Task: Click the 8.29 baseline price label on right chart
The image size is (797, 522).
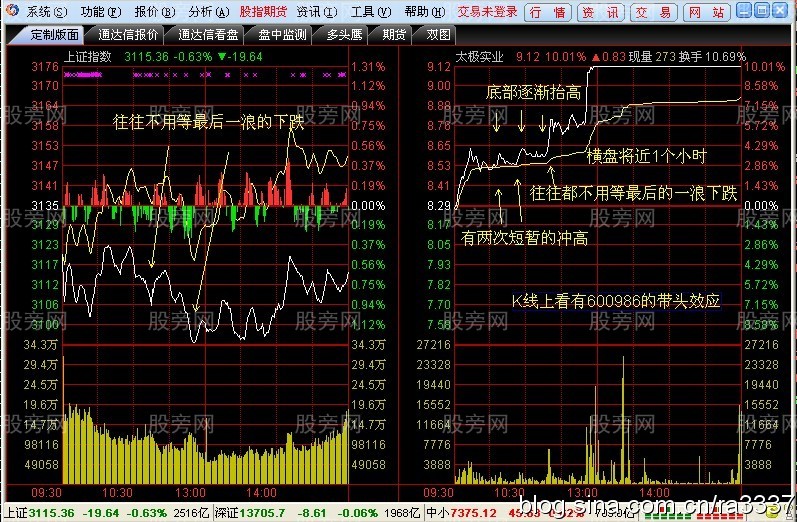Action: click(439, 206)
